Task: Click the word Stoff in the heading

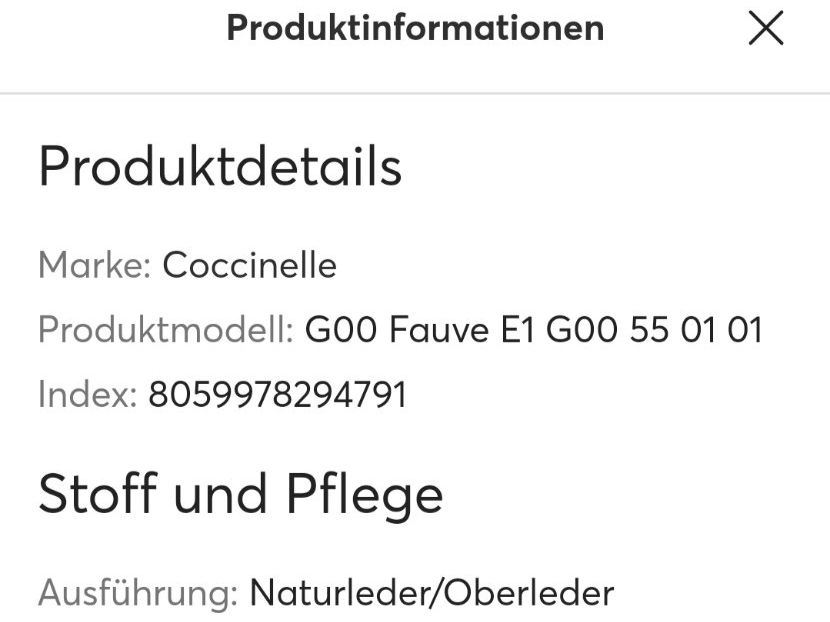Action: (x=98, y=492)
